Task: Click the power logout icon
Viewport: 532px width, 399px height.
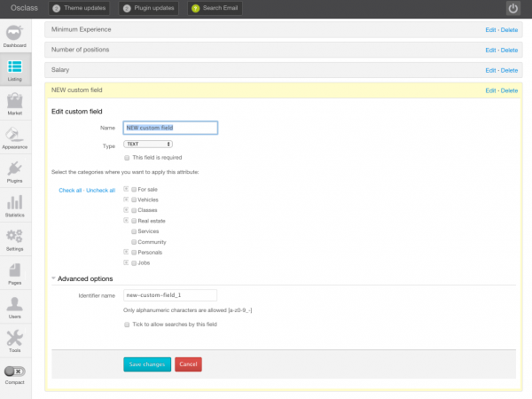Action: tap(512, 8)
